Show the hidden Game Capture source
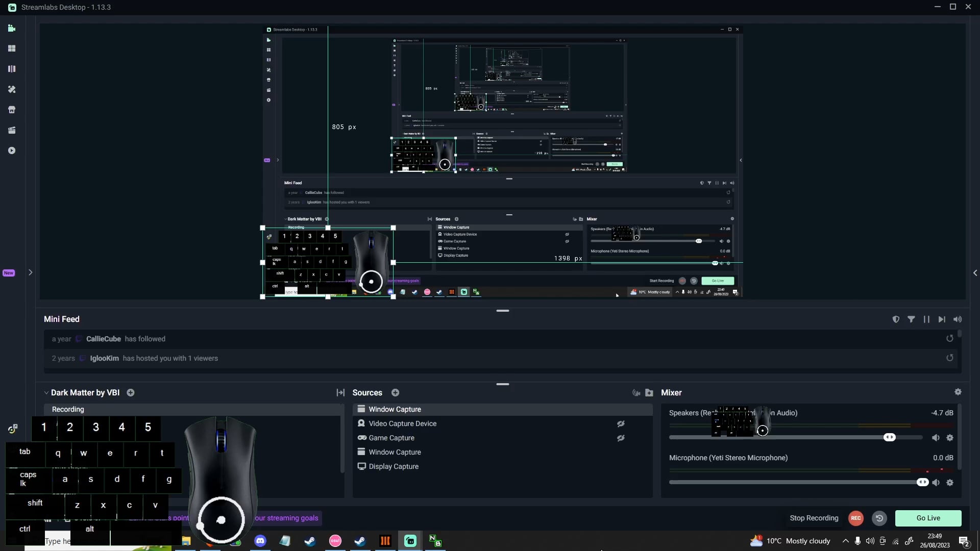 [621, 438]
